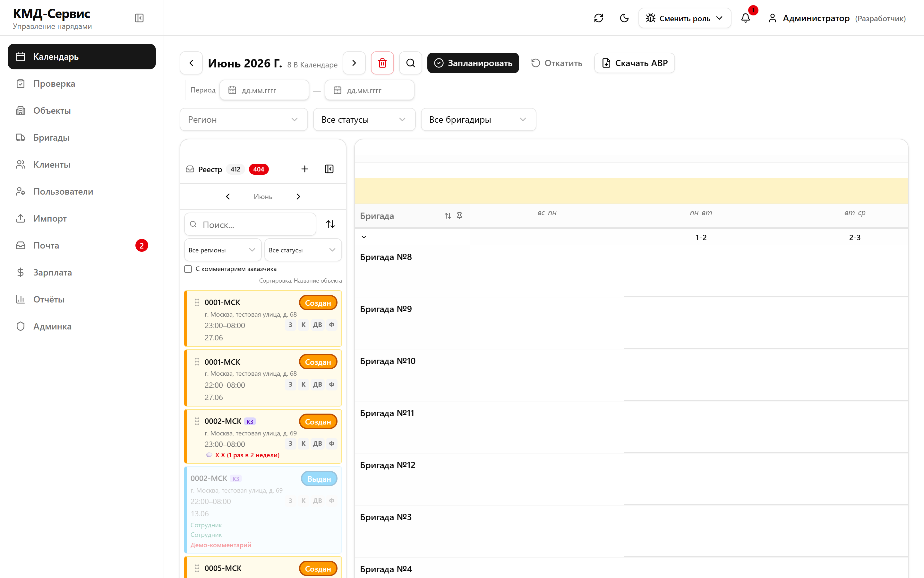
Task: Toggle registry sort order arrows
Action: coord(331,224)
